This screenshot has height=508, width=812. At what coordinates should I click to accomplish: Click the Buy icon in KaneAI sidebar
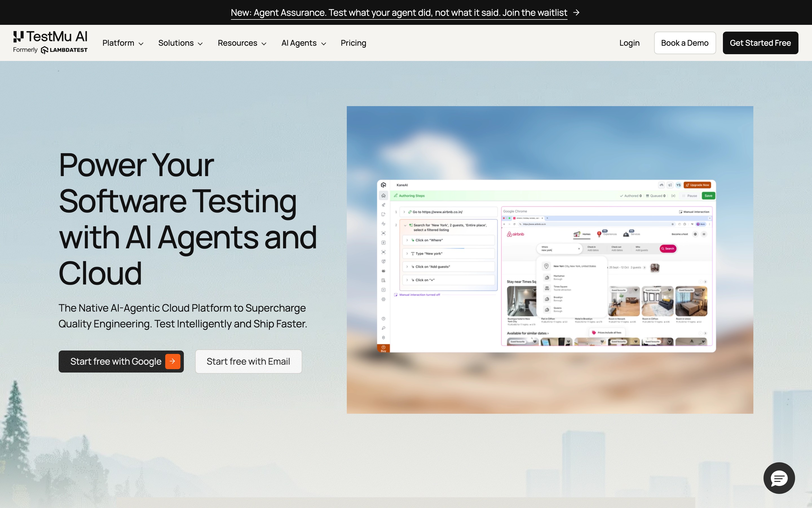[383, 349]
